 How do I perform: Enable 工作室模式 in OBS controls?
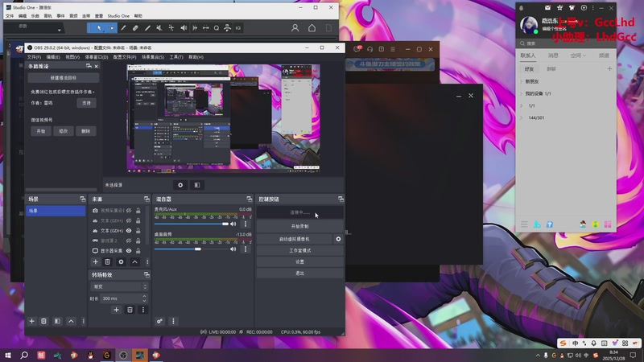(x=299, y=250)
